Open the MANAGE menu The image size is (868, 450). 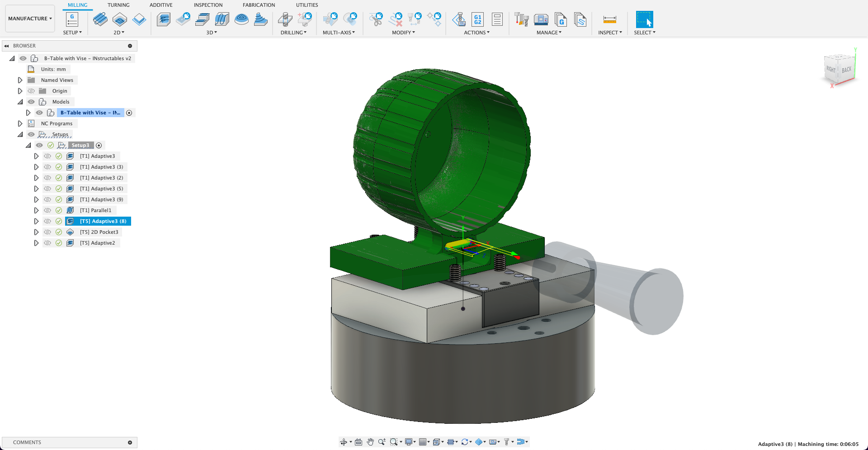coord(549,33)
